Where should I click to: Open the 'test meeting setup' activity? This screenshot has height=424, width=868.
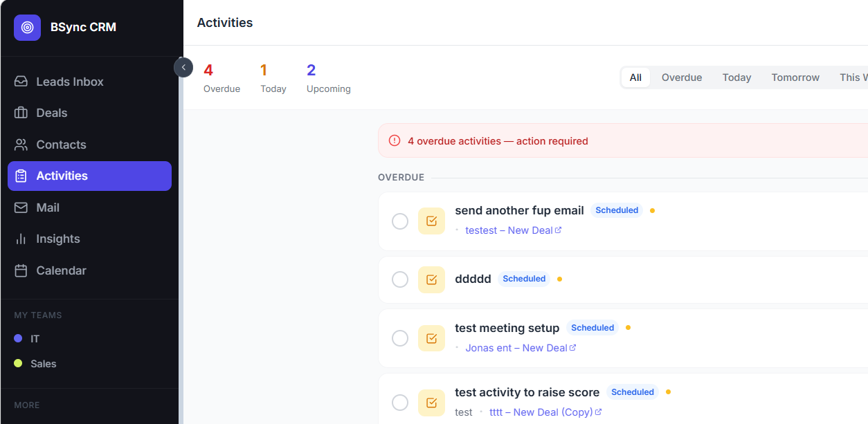pyautogui.click(x=507, y=328)
